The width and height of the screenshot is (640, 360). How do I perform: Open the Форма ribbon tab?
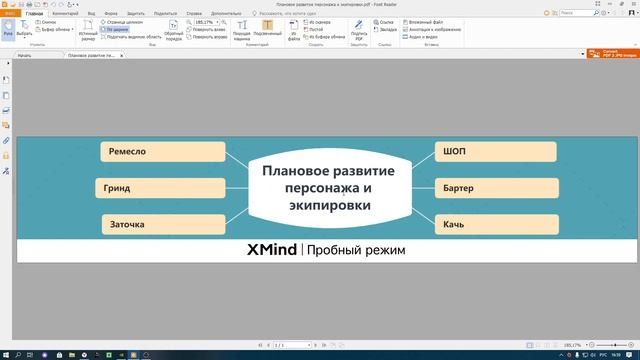coord(111,13)
